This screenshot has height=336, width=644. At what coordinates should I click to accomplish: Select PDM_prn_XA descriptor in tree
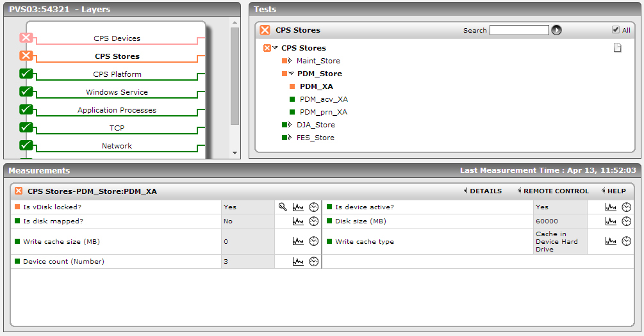click(324, 111)
